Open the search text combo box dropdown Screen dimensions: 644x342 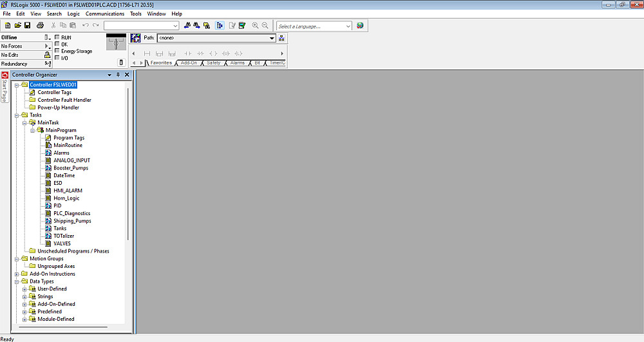(x=175, y=26)
